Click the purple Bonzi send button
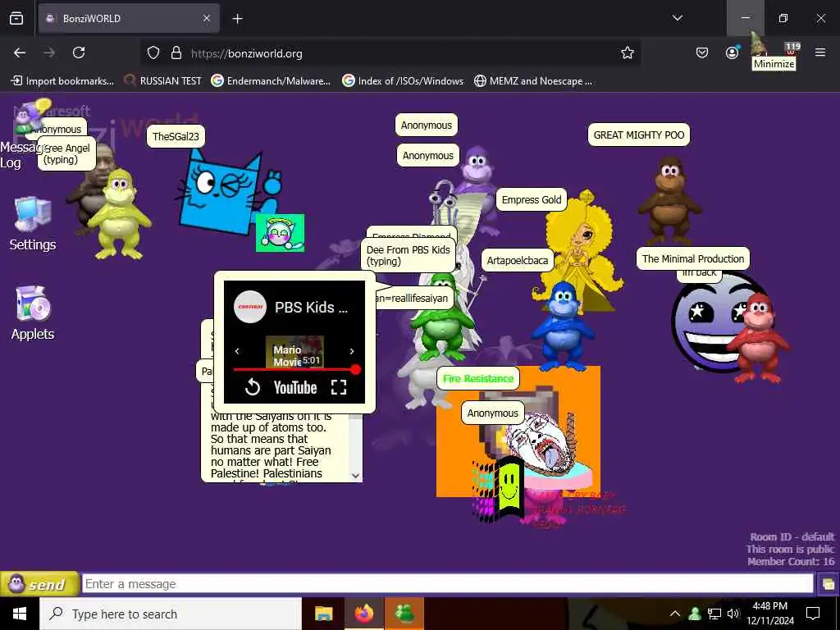 (x=39, y=584)
